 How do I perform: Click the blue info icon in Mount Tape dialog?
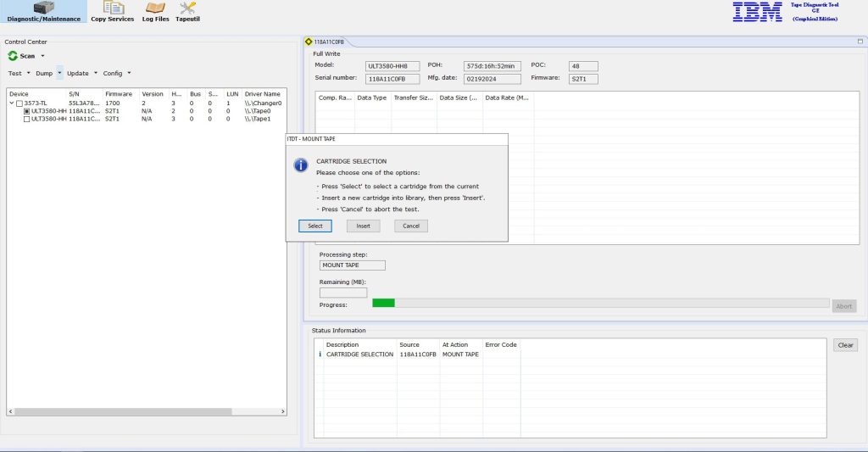301,165
